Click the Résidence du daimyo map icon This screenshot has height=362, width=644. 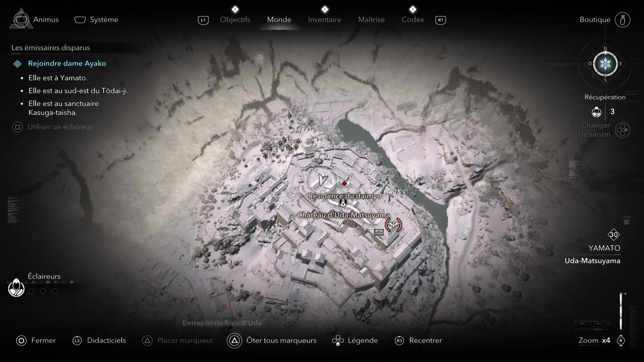click(x=343, y=202)
